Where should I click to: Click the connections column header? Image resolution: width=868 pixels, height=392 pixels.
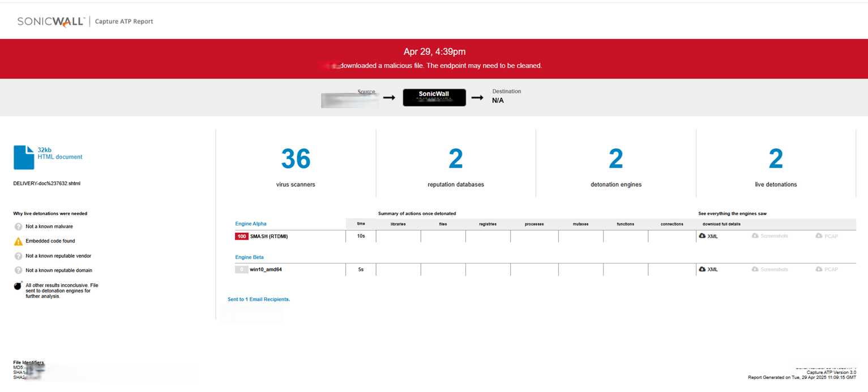(672, 224)
